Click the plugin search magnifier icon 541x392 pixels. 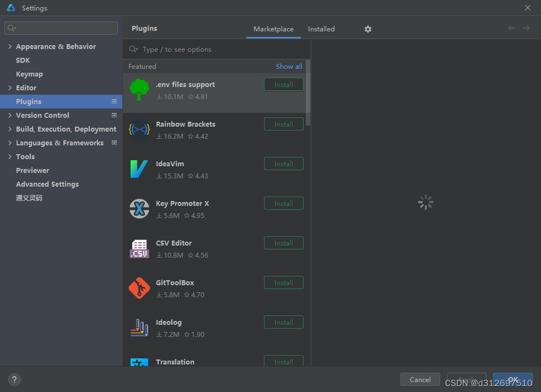point(133,50)
